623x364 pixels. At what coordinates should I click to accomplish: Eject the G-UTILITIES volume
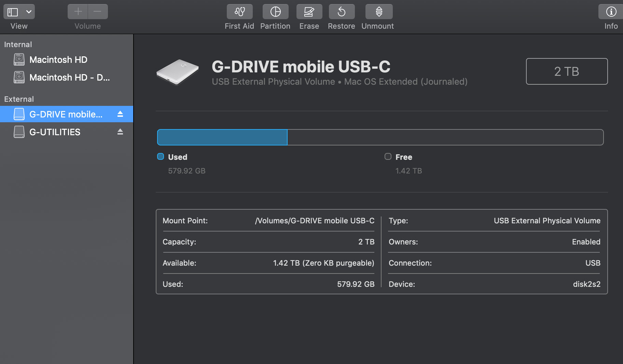pyautogui.click(x=120, y=132)
